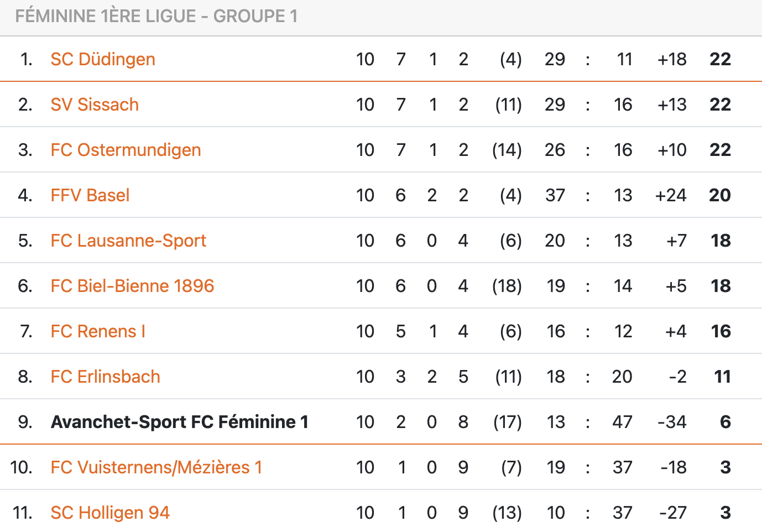Open FC Ostermundigen team page
Viewport: 762px width, 532px height.
(x=126, y=150)
